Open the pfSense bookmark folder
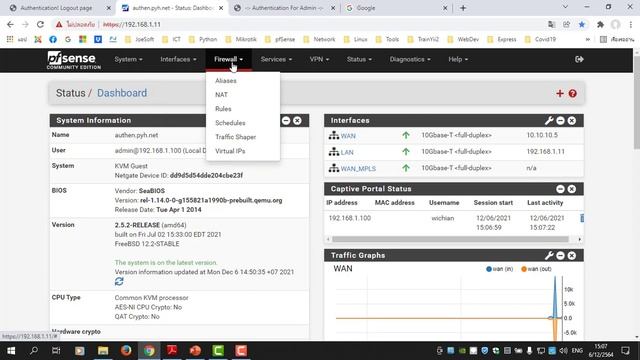640x360 pixels. click(280, 40)
